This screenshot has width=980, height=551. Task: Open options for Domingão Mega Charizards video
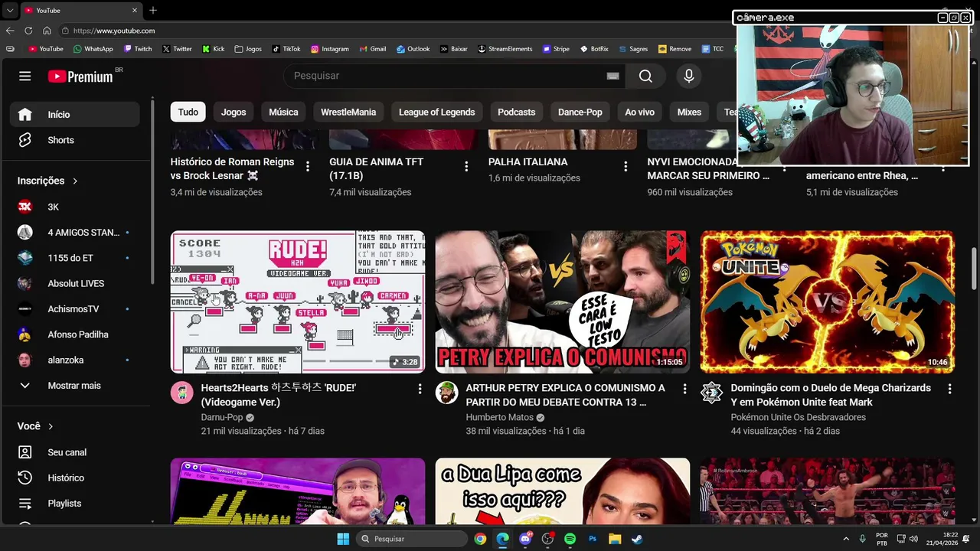[x=949, y=390]
